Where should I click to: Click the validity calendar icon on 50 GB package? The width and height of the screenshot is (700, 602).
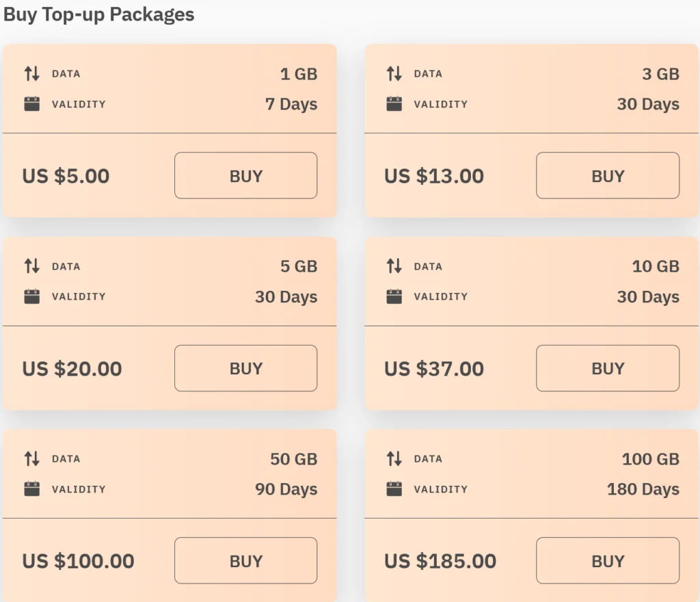[32, 489]
